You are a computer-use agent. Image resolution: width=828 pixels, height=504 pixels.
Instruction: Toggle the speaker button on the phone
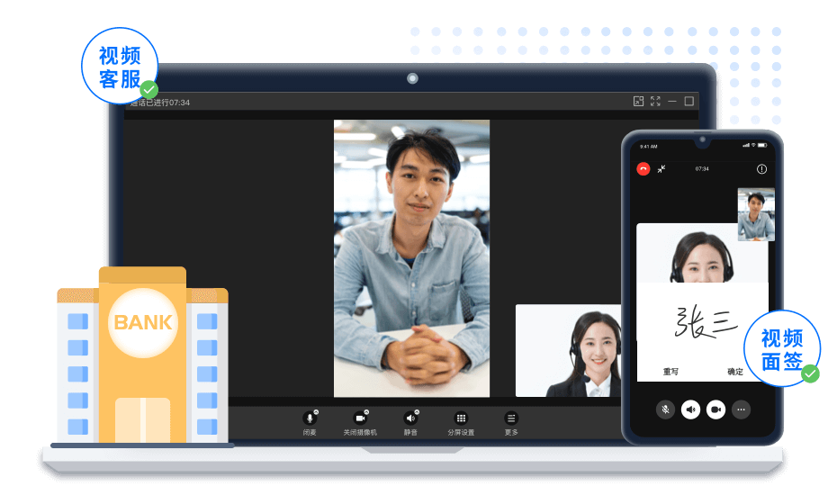coord(690,409)
